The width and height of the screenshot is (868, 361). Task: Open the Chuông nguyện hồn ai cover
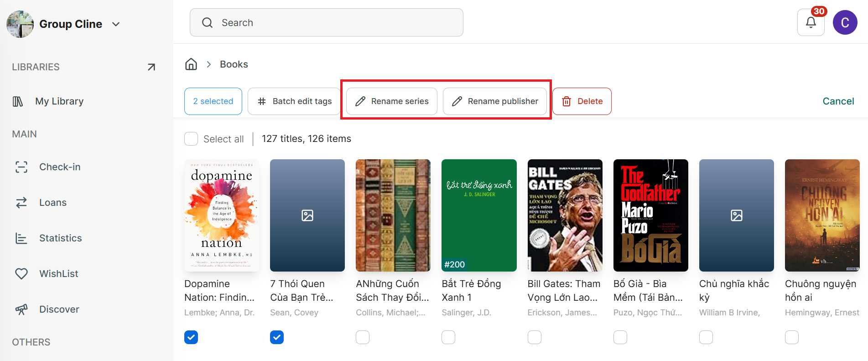point(822,215)
